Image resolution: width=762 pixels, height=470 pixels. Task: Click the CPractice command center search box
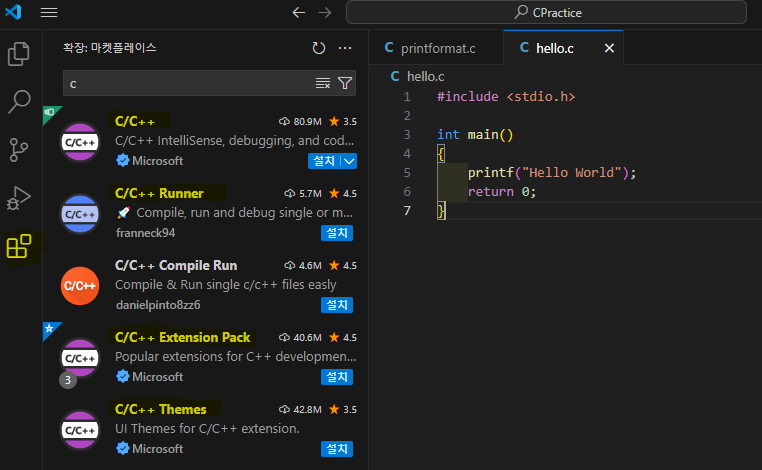[x=546, y=12]
